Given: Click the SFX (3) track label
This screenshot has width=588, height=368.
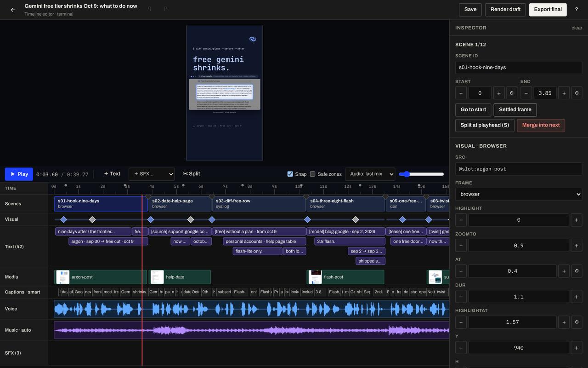Looking at the screenshot, I should click(13, 353).
